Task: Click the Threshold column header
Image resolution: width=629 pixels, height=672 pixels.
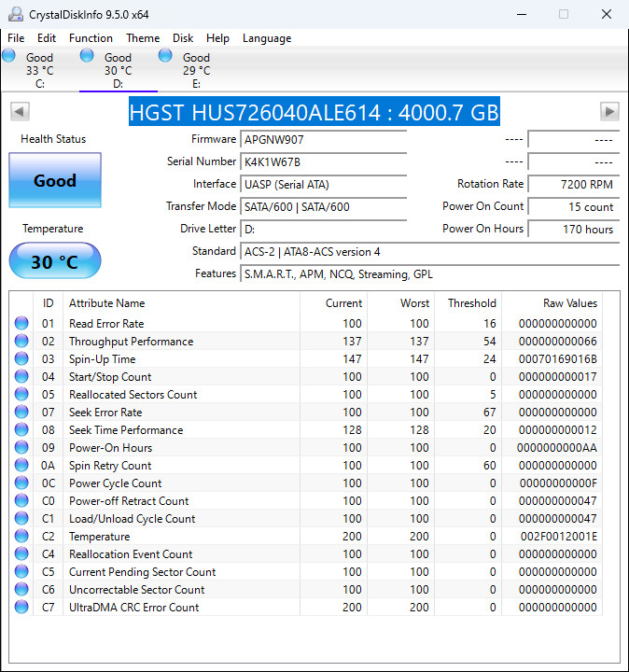Action: (468, 303)
